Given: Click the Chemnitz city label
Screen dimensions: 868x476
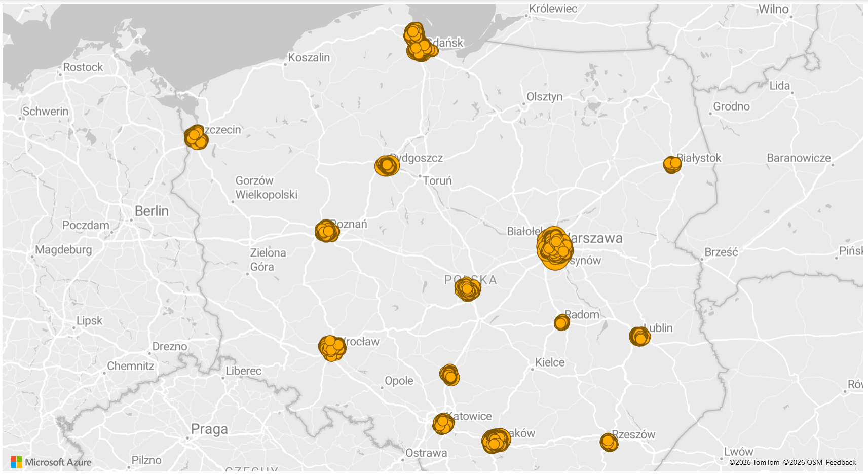Looking at the screenshot, I should 130,365.
